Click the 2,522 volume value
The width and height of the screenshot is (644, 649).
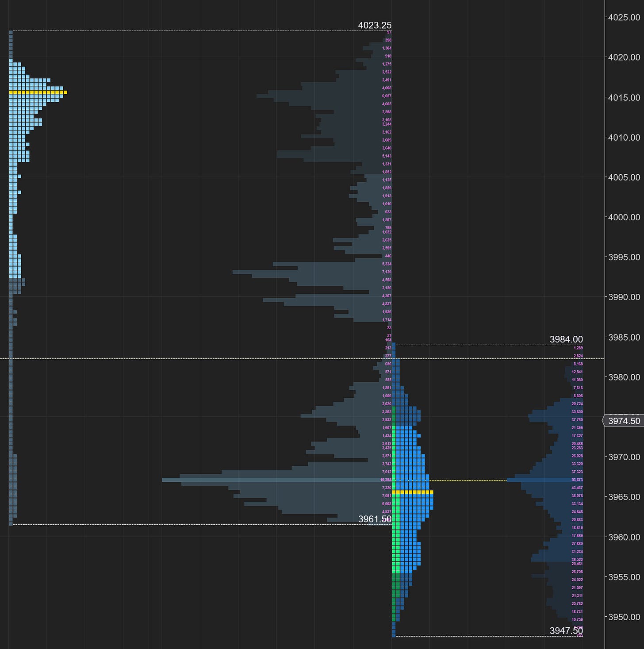[x=387, y=72]
